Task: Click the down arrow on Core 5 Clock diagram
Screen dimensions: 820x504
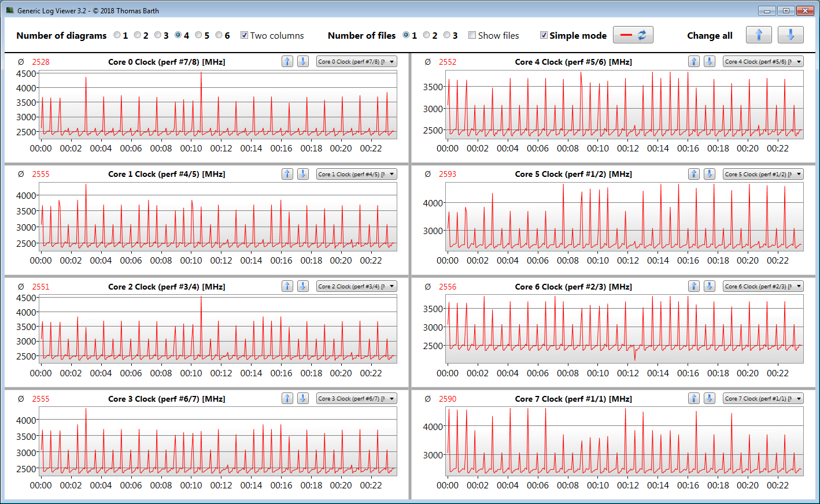Action: point(709,173)
